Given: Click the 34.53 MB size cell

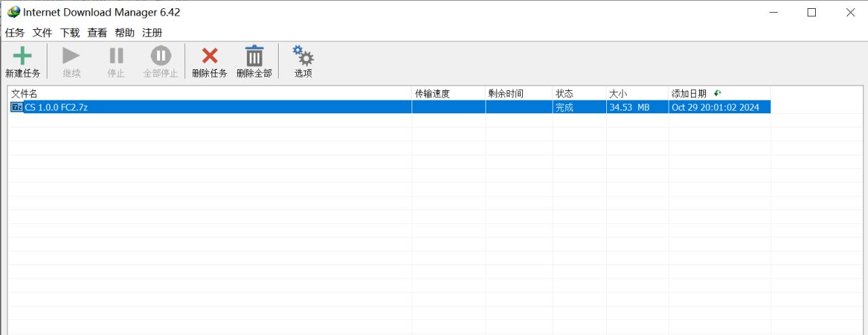Looking at the screenshot, I should 637,107.
